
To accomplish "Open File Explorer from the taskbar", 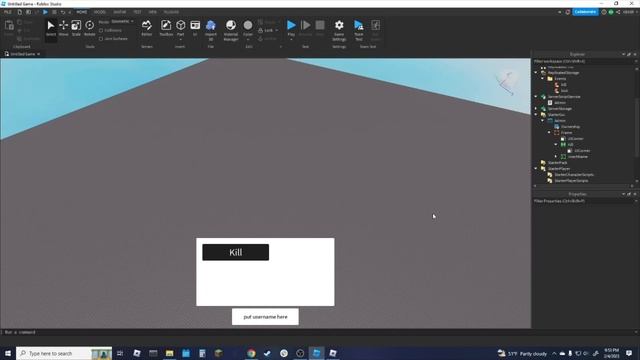I will [x=169, y=353].
